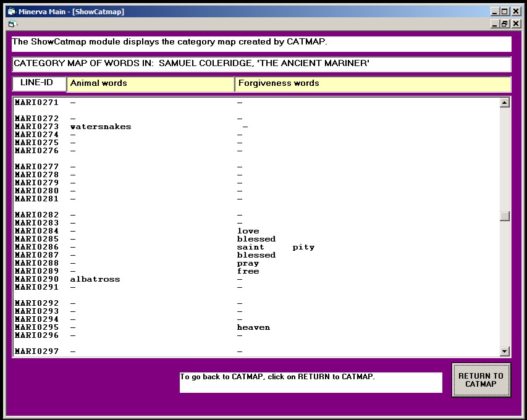
Task: Close the Minerva Main application window
Action: (515, 11)
